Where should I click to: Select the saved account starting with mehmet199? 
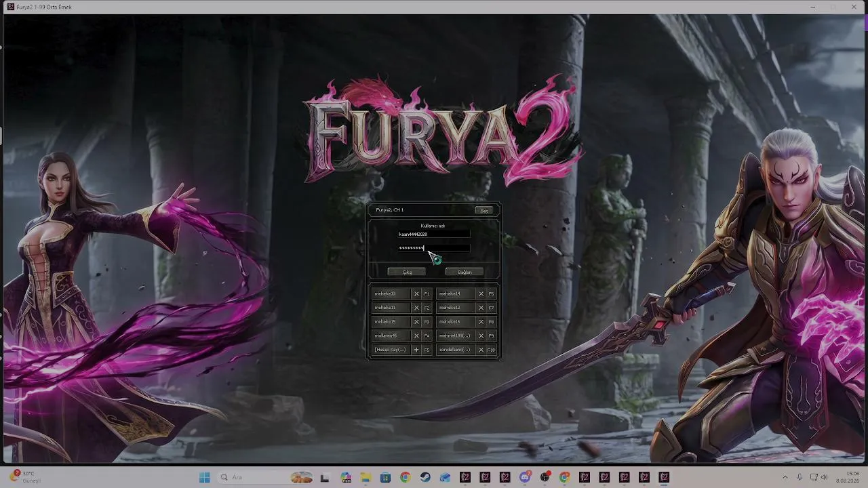456,336
